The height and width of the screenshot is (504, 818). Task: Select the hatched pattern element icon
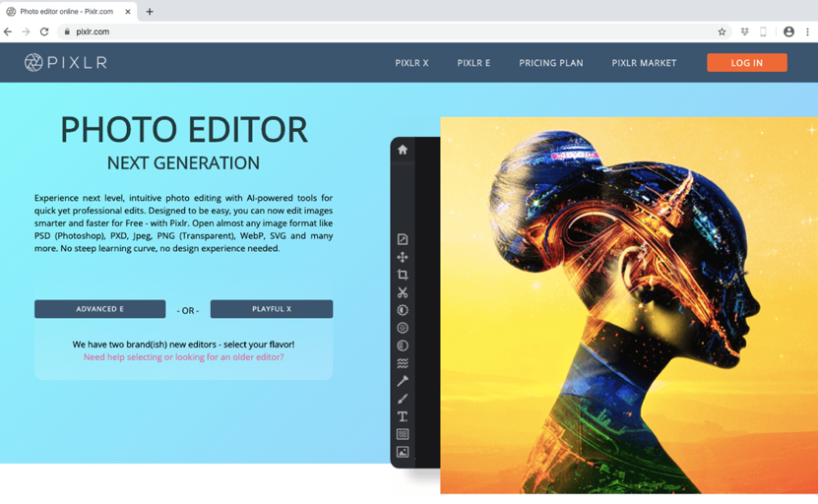pos(403,435)
